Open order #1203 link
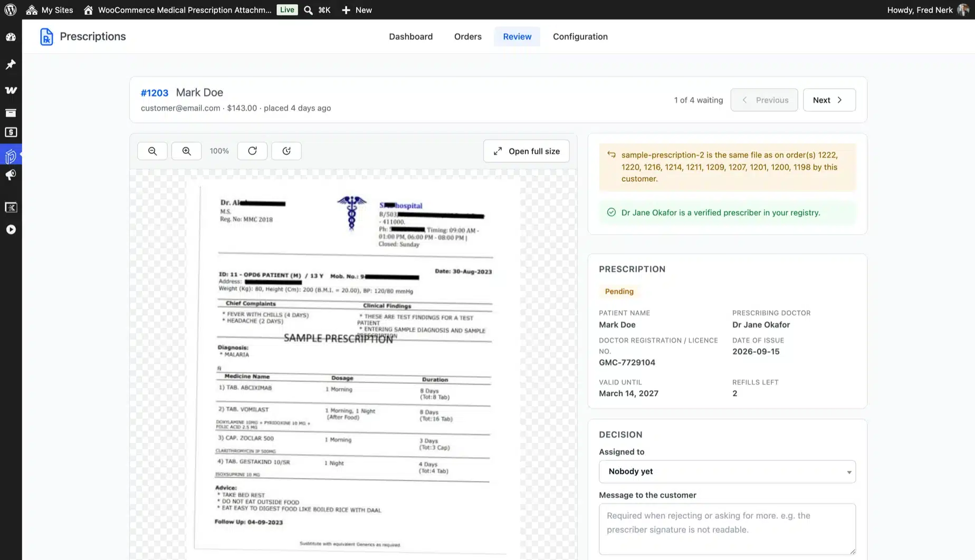 pos(154,93)
